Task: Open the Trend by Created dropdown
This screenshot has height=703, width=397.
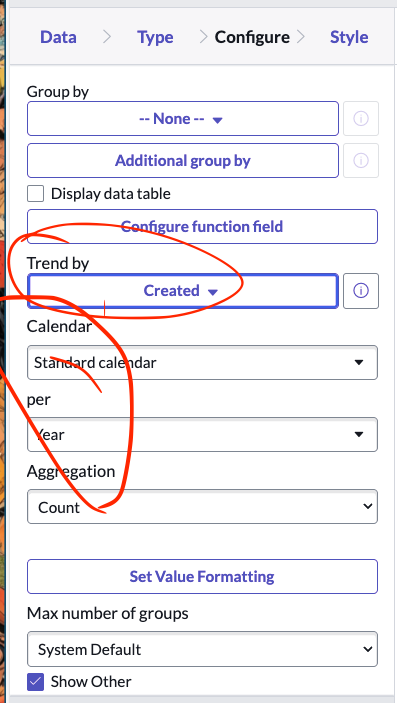Action: [183, 291]
